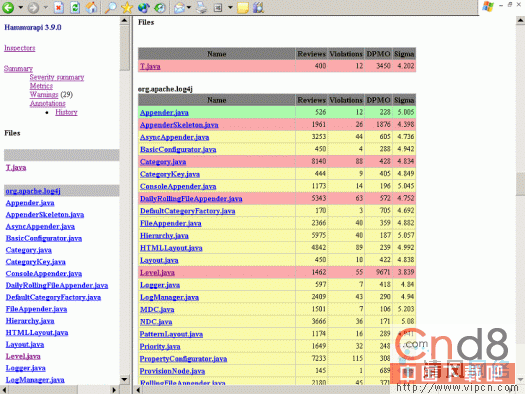Expand the Mail icon dropdown arrow
The height and width of the screenshot is (394, 525).
(189, 7)
